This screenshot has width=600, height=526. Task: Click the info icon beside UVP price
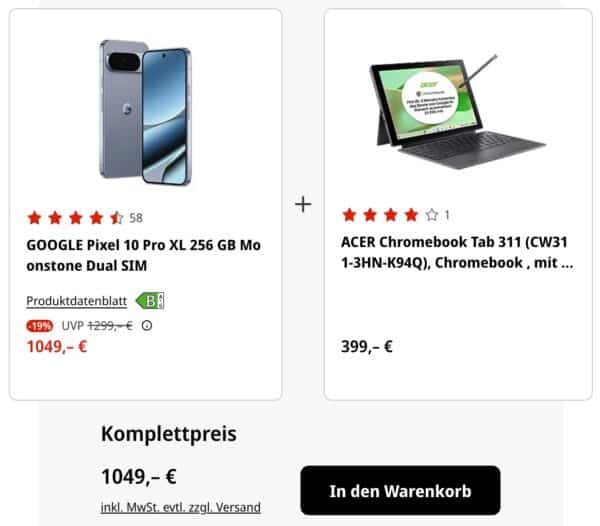147,326
